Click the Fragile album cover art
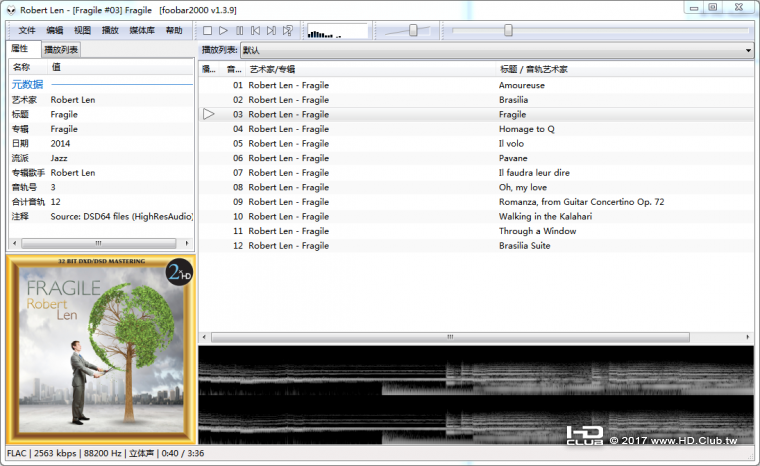The image size is (760, 466). (x=100, y=350)
